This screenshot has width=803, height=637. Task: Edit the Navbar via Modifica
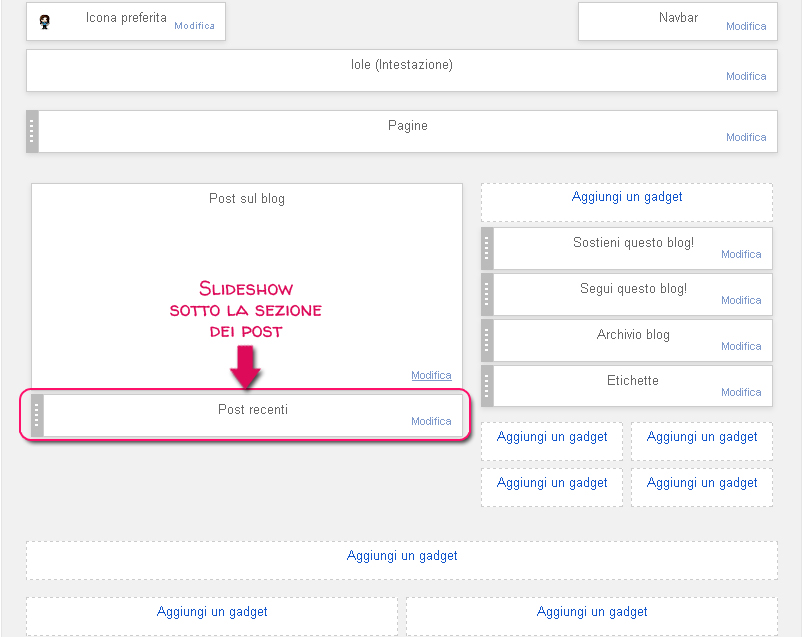point(745,27)
